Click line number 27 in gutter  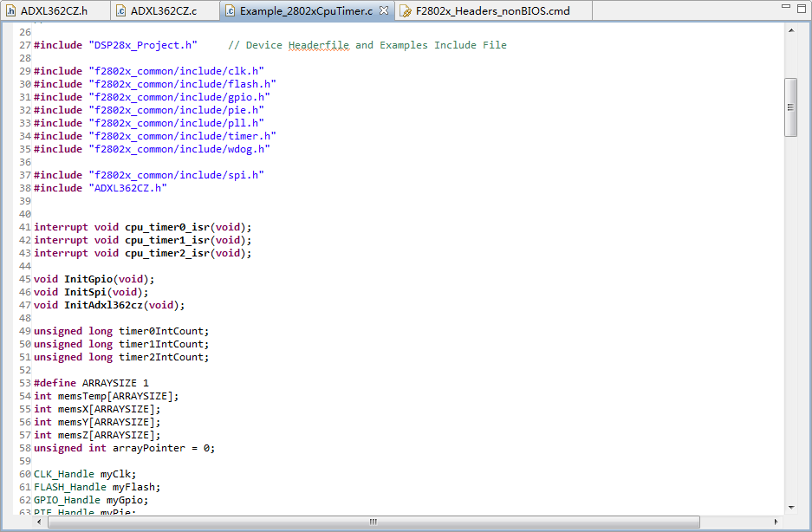(25, 45)
